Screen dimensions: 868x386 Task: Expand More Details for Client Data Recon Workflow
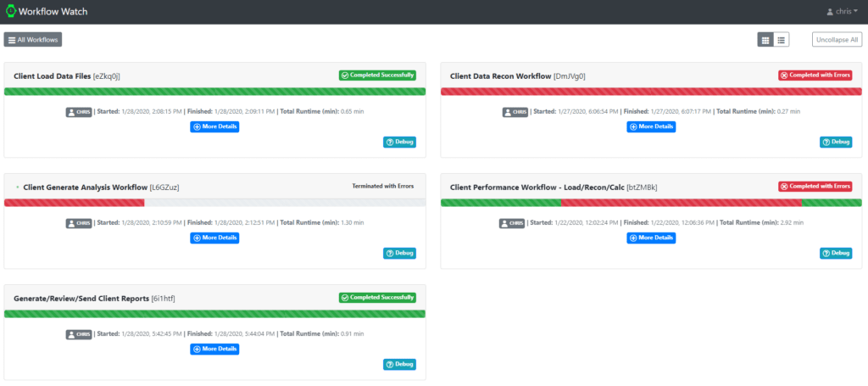651,126
